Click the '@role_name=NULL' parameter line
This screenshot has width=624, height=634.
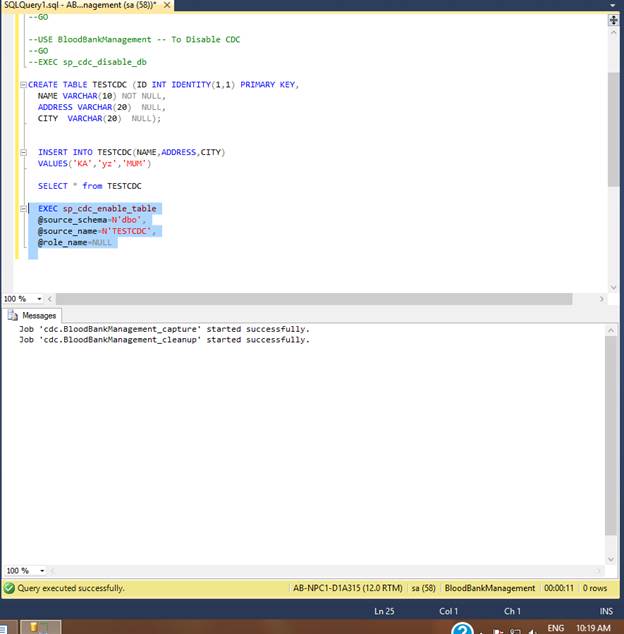point(74,243)
